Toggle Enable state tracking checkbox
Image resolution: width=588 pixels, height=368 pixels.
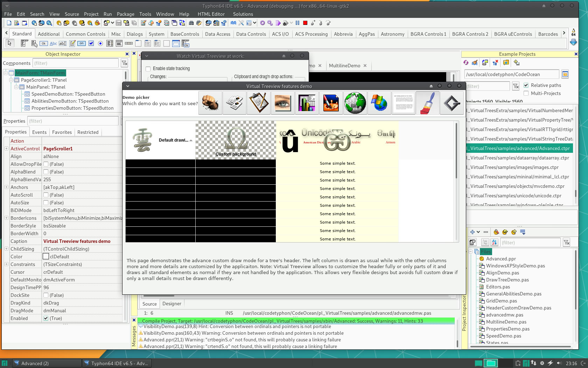(x=148, y=69)
